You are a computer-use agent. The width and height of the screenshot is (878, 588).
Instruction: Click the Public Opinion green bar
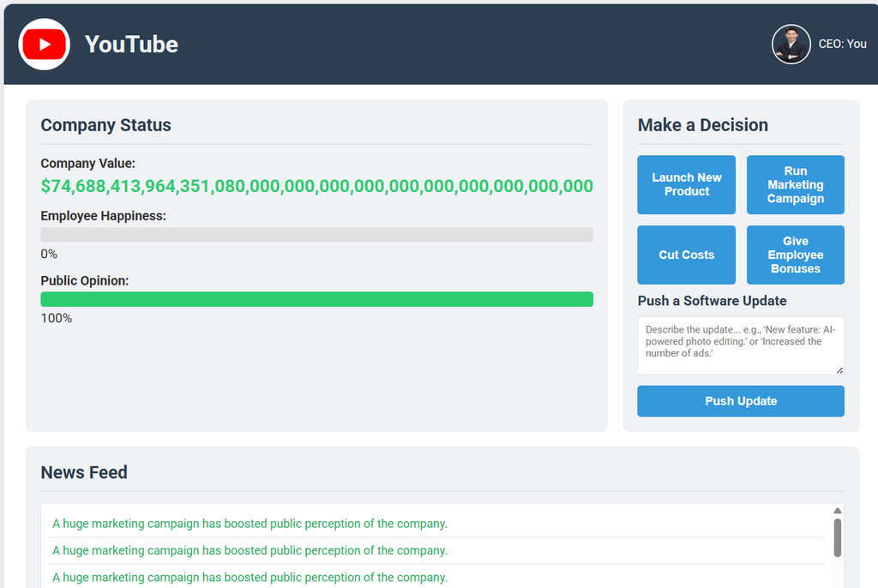(x=316, y=299)
